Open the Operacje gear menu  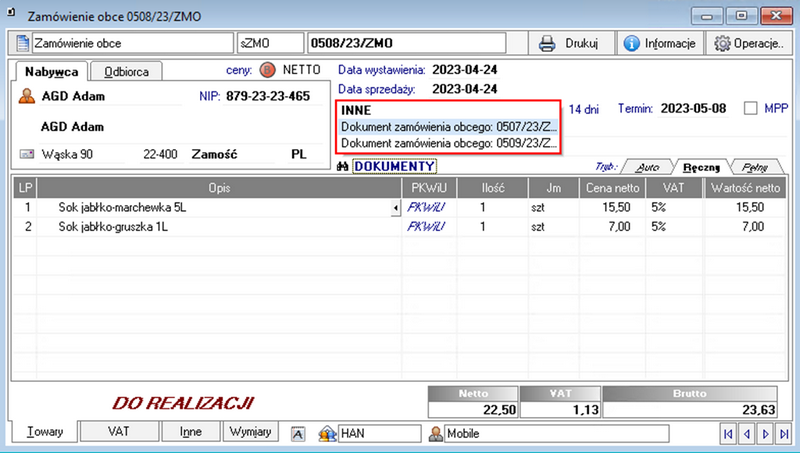click(x=748, y=43)
